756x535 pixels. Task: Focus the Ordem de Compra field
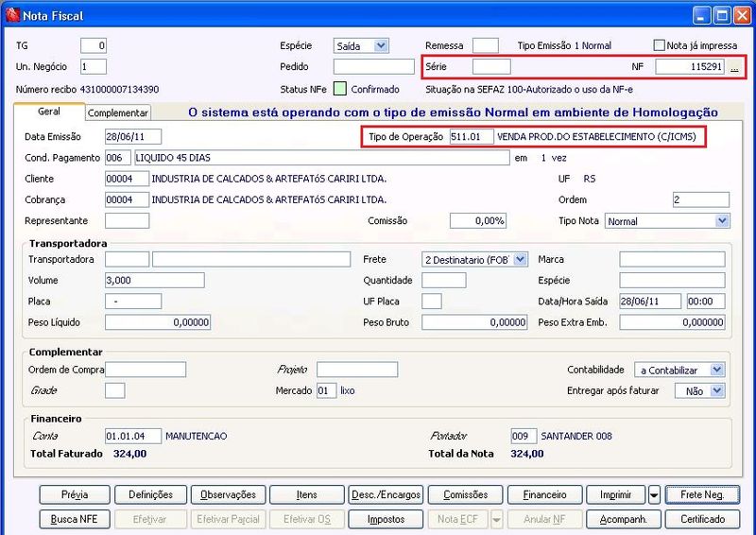146,370
